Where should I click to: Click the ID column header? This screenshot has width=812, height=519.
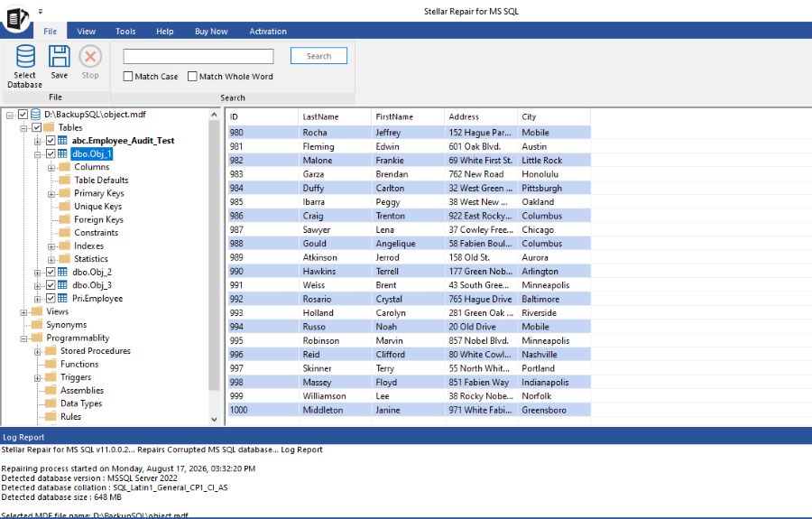[263, 116]
